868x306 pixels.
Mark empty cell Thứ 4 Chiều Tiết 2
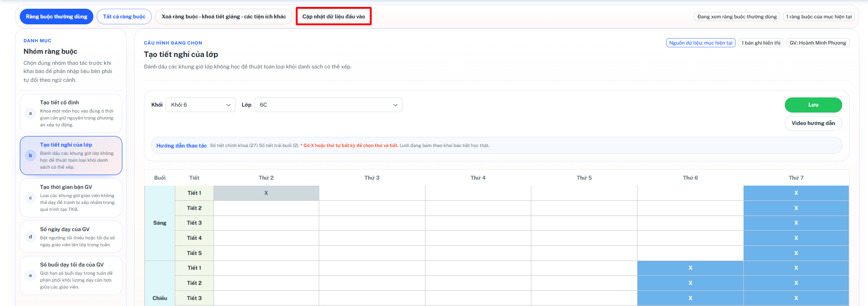(x=478, y=283)
